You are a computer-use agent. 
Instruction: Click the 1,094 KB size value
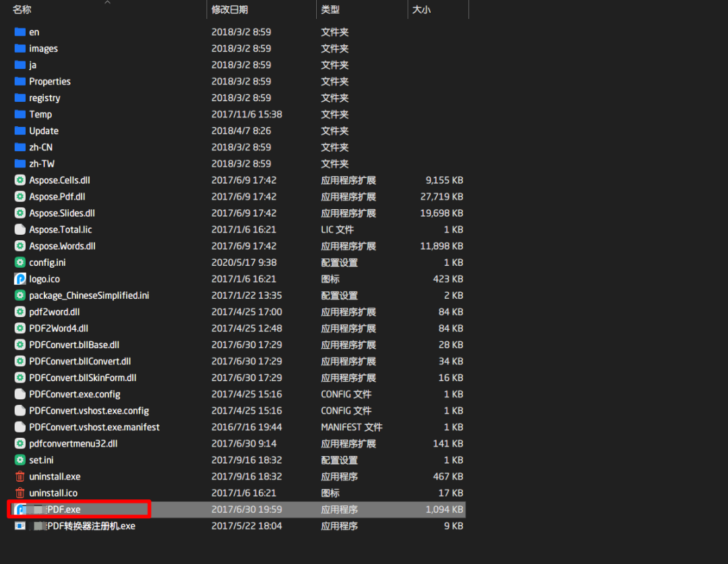coord(444,509)
